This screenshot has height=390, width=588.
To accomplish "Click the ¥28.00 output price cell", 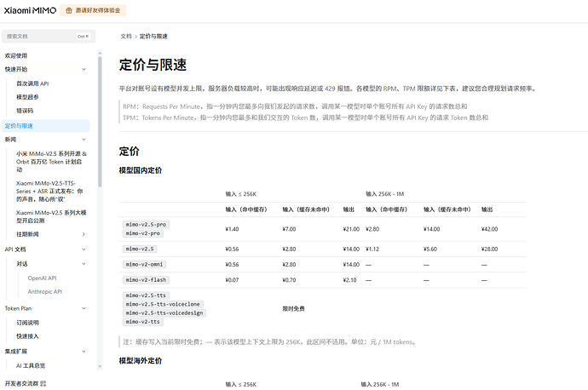I will coord(490,249).
